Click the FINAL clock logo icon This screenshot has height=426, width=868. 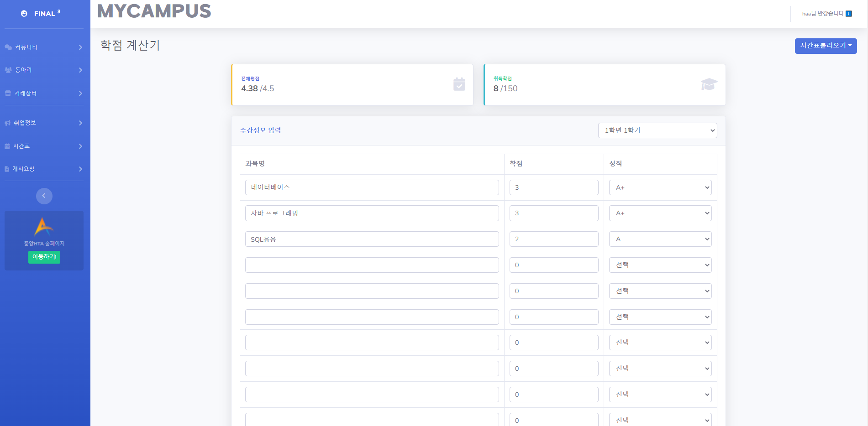click(x=24, y=13)
